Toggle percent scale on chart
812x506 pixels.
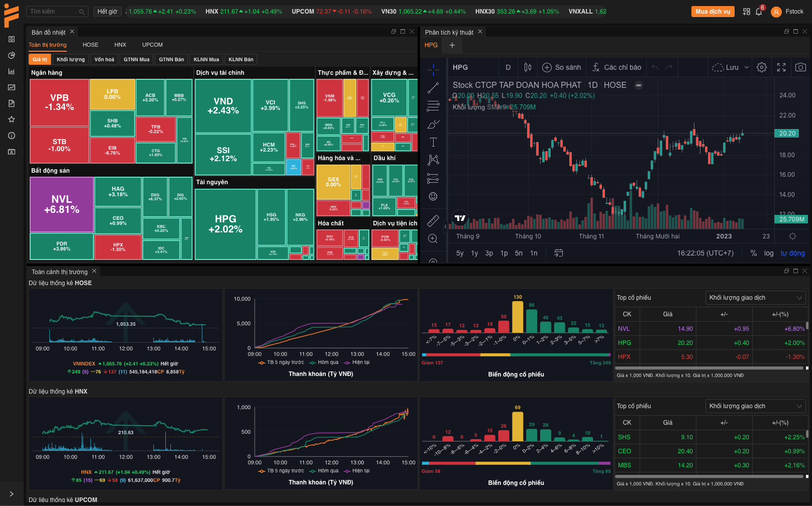coord(753,253)
